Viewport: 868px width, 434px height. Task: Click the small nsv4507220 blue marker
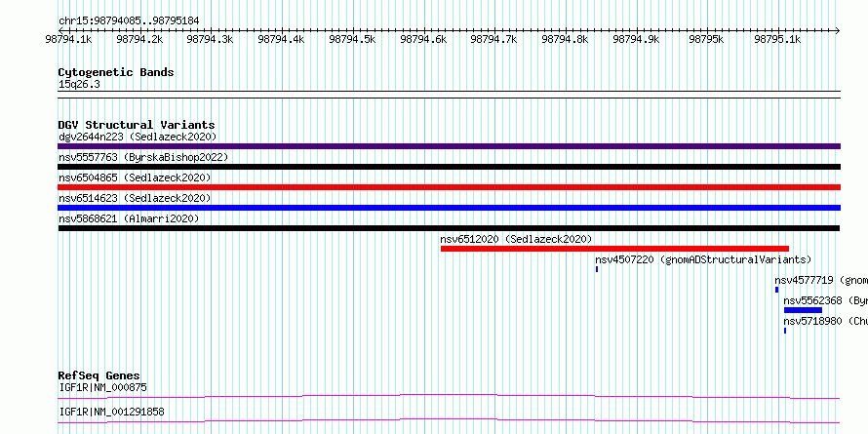click(597, 269)
